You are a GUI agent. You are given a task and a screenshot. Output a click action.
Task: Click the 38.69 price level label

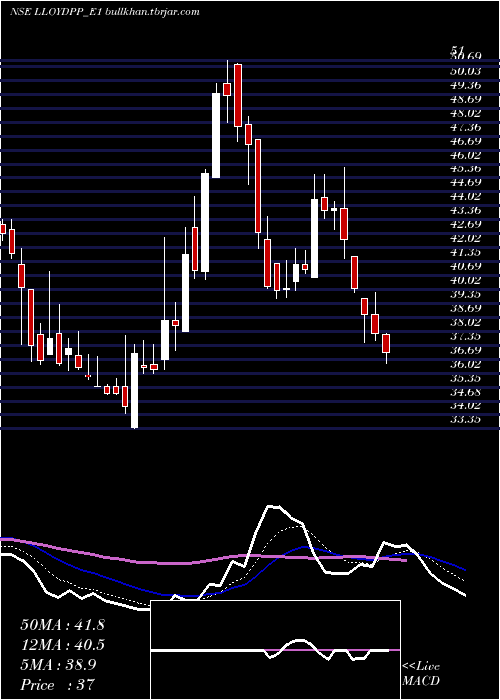466,308
